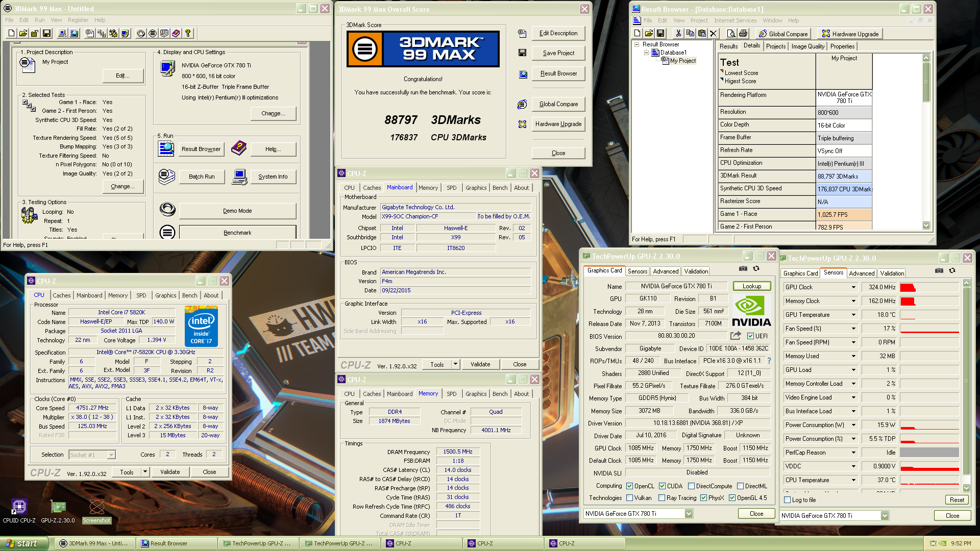Click Global Compare globe icon in Overall Score window
The width and height of the screenshot is (980, 551).
(522, 104)
